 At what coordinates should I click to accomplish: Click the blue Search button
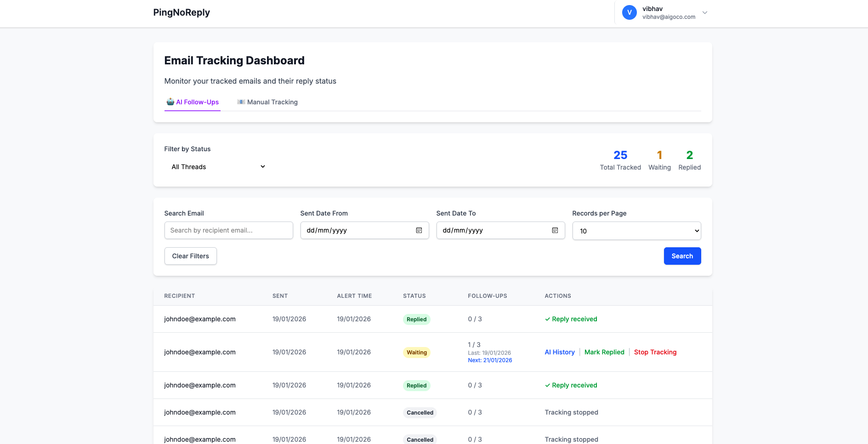pyautogui.click(x=682, y=256)
